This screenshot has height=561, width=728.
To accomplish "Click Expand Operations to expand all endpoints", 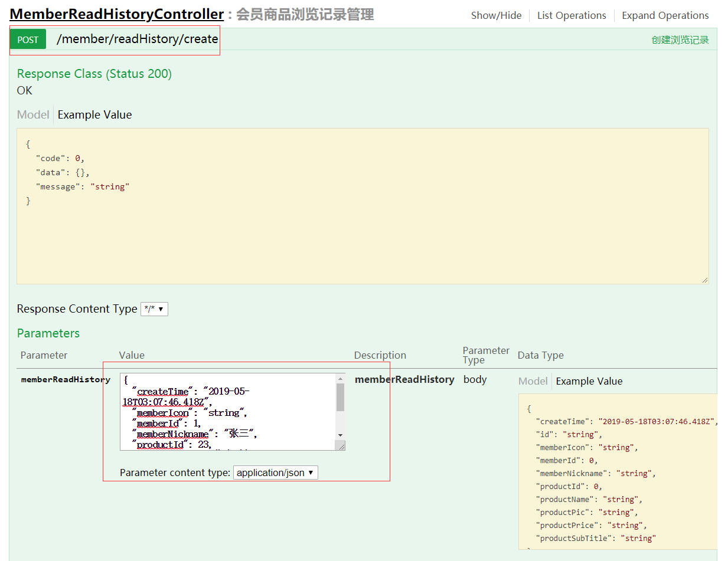I will [x=665, y=15].
